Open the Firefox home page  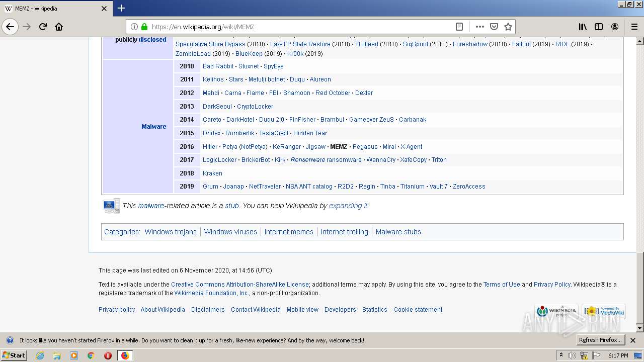tap(59, 27)
